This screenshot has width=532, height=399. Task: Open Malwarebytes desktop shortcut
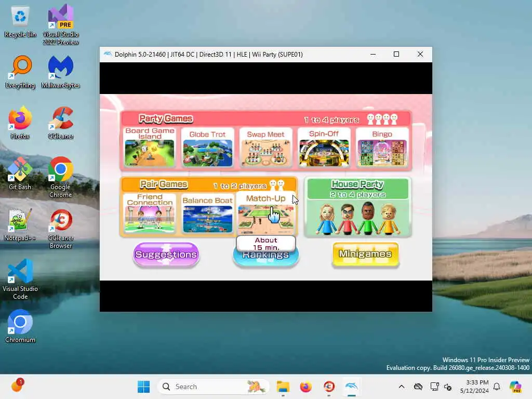click(x=60, y=72)
